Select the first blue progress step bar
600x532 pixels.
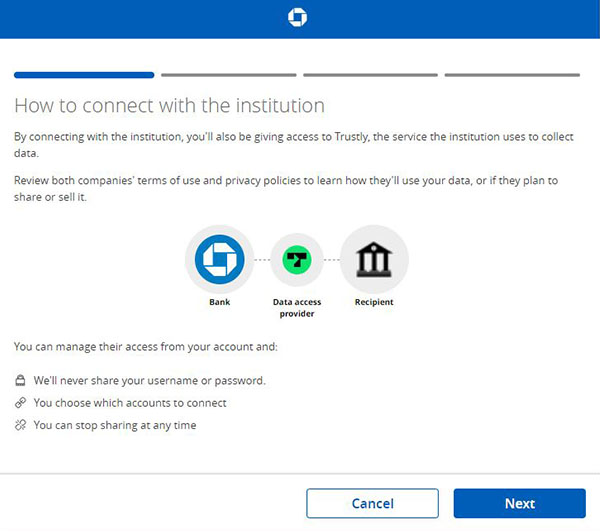84,75
